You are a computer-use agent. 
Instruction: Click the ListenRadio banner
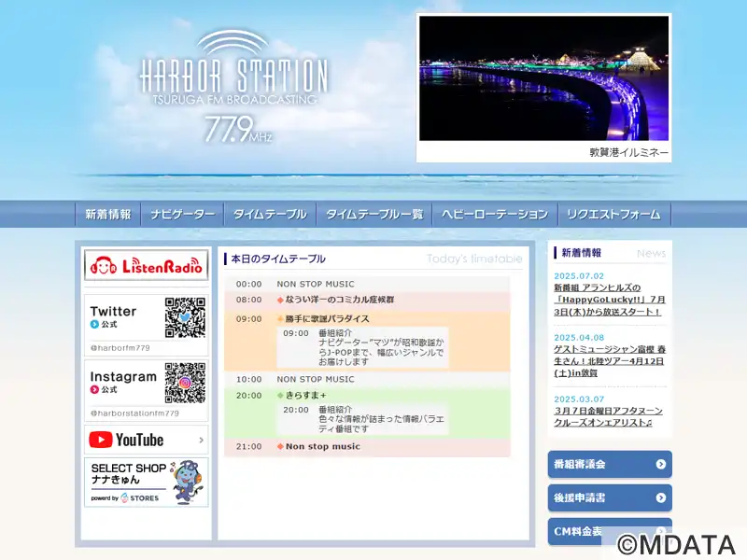[147, 265]
